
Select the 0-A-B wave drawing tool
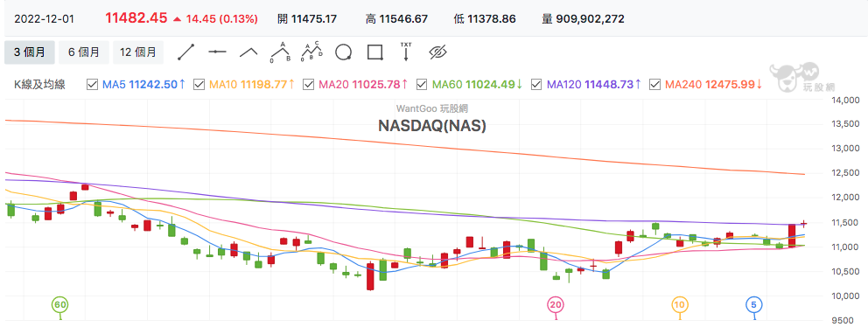(281, 52)
